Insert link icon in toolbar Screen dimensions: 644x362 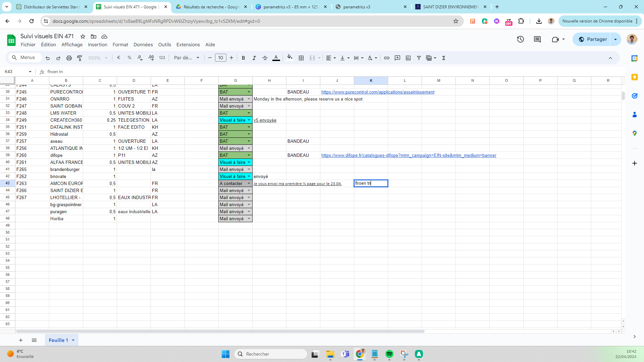click(387, 58)
